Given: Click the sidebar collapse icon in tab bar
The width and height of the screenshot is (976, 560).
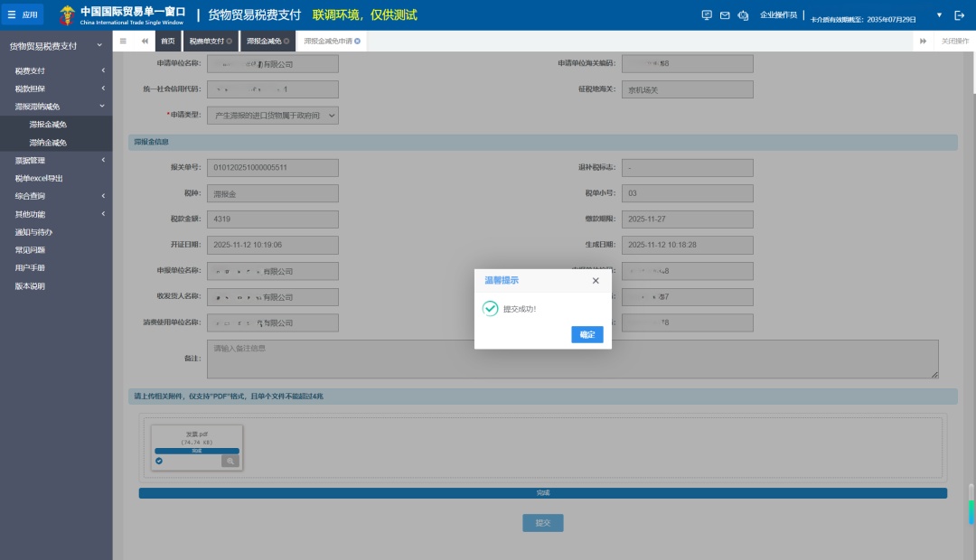Looking at the screenshot, I should pos(123,41).
